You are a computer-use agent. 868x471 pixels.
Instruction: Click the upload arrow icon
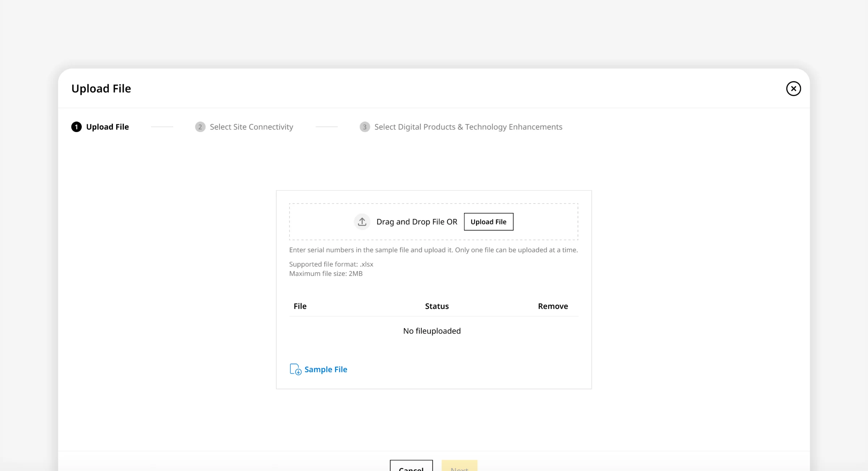tap(362, 222)
